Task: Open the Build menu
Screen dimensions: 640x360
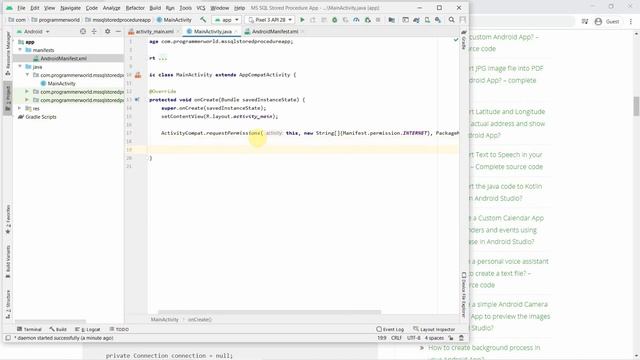Action: coord(155,8)
